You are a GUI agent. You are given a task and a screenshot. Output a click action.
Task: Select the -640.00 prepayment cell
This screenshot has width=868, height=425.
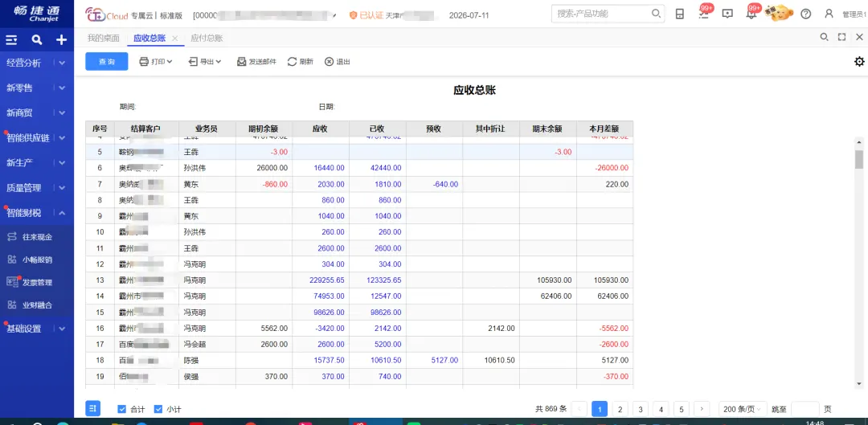coord(434,184)
